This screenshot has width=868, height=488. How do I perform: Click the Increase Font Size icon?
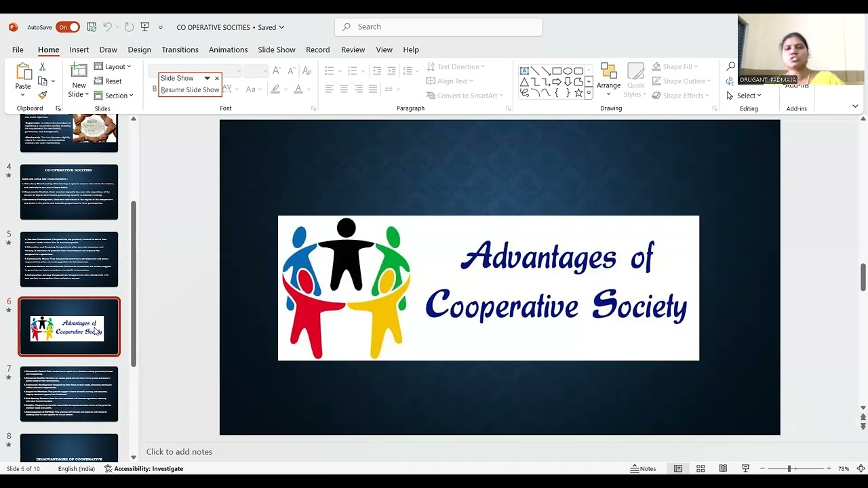tap(276, 70)
